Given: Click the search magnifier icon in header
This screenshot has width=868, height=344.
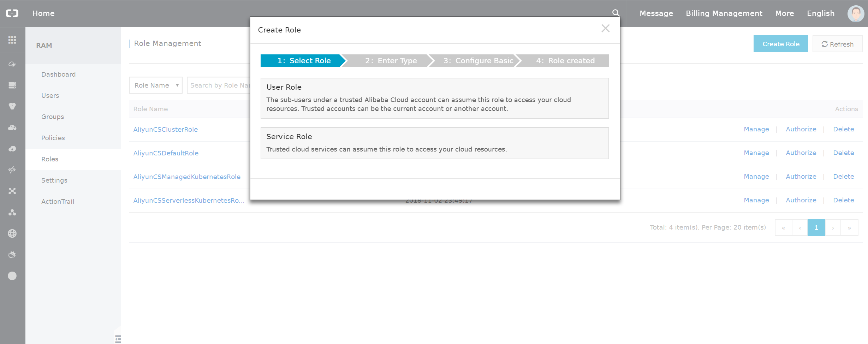Looking at the screenshot, I should 616,13.
